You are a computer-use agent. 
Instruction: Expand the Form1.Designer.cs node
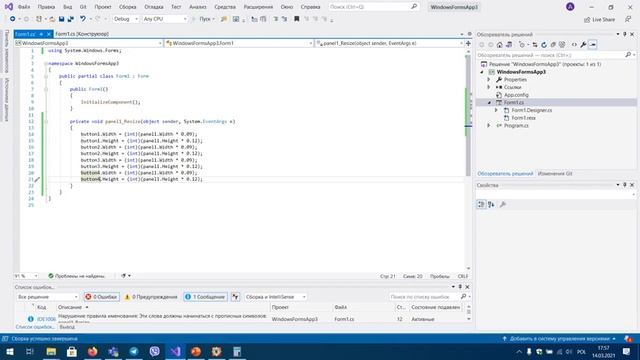tap(496, 110)
